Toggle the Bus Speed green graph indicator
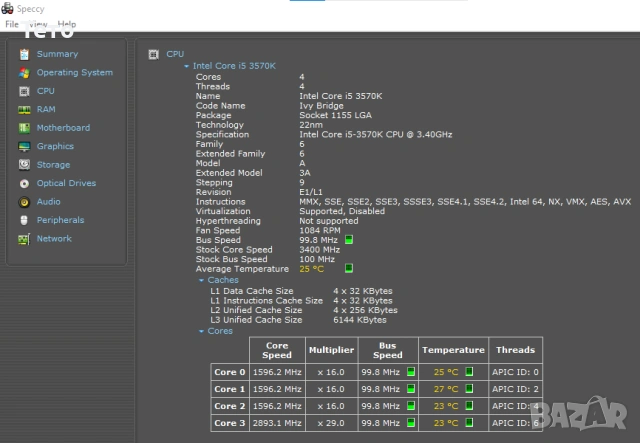Screen dimensions: 640x443 coord(349,240)
